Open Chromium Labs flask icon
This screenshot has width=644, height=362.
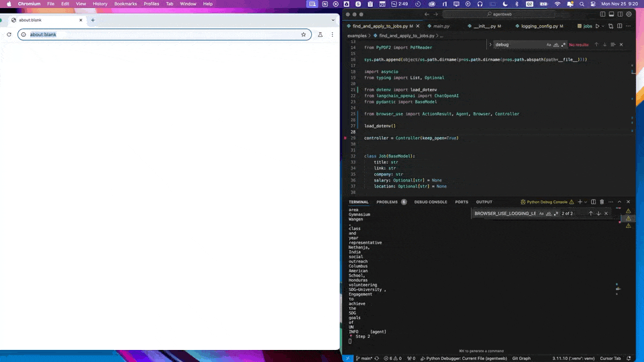[x=321, y=34]
